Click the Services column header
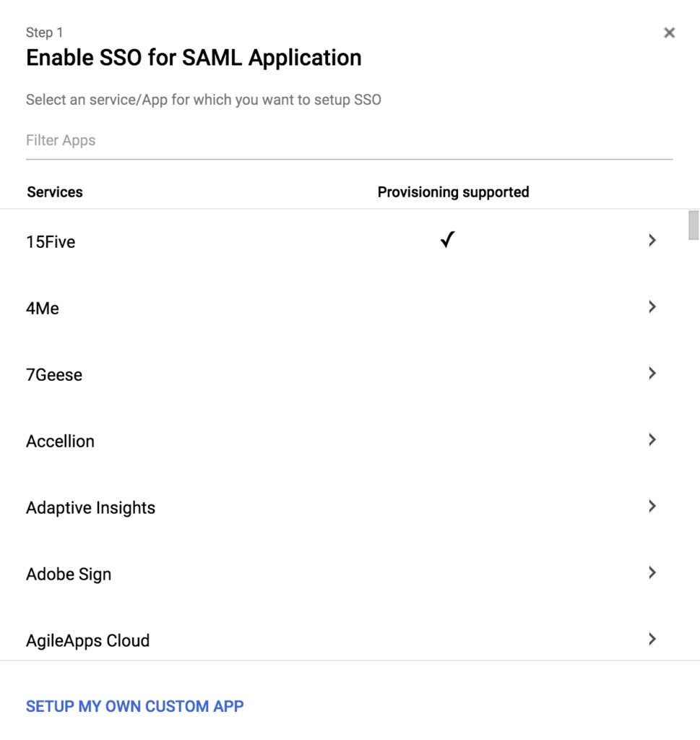 54,192
